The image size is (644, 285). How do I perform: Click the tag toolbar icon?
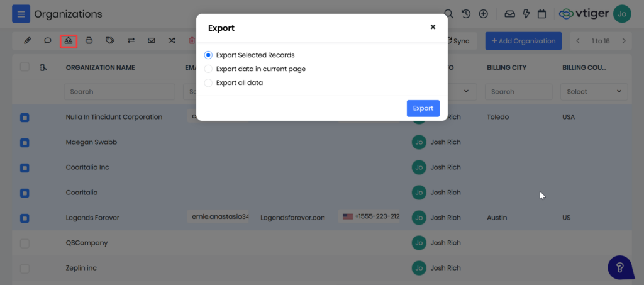(x=109, y=41)
